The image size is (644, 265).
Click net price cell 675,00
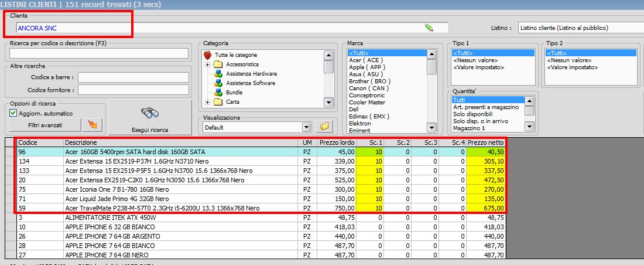(486, 208)
